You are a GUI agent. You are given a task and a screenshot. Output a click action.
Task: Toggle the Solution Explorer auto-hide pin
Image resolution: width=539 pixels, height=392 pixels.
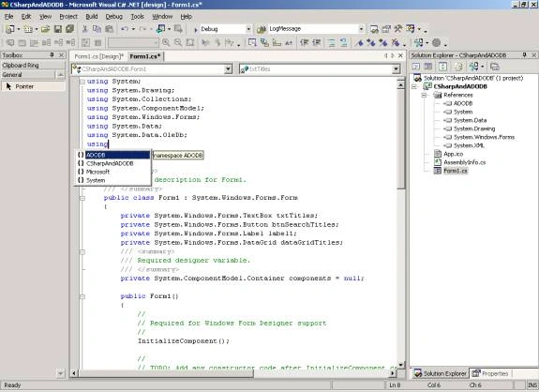pos(525,55)
